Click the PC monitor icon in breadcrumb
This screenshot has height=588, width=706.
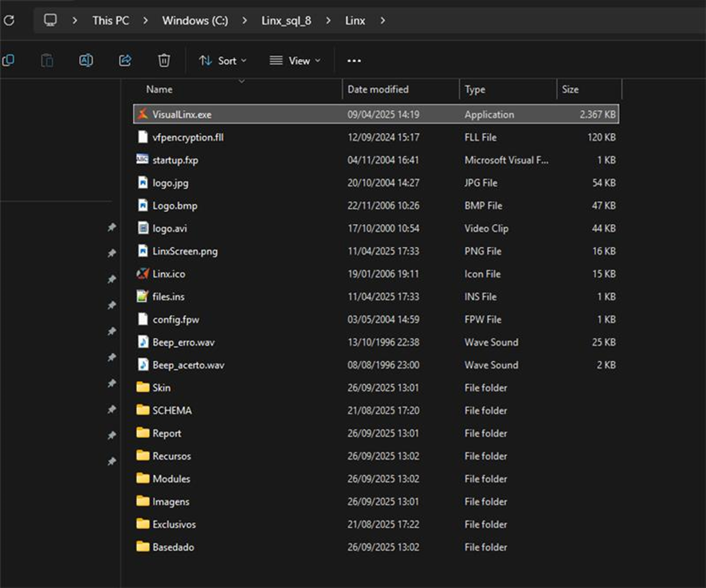tap(50, 20)
